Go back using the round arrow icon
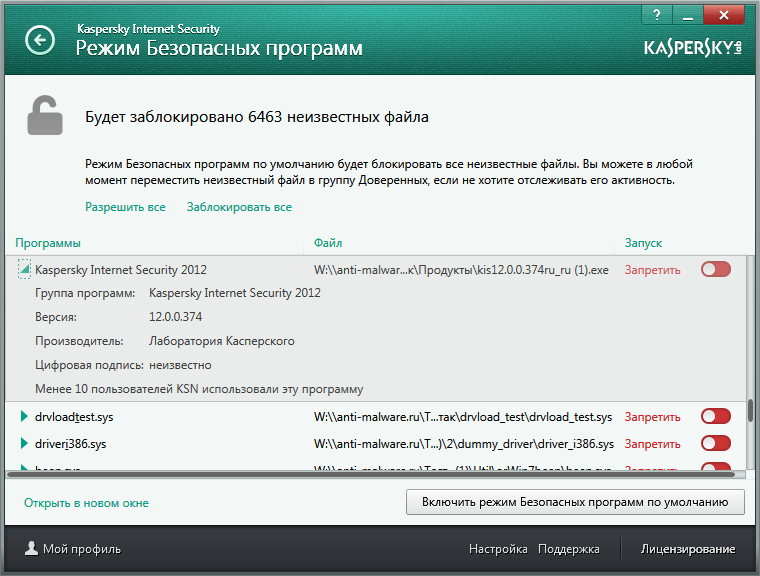 point(40,40)
